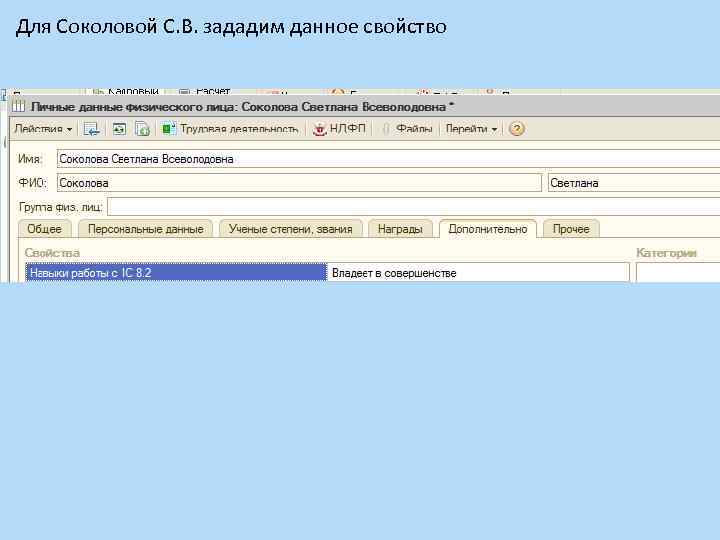The height and width of the screenshot is (540, 720).
Task: Switch to the Общее tab
Action: click(45, 229)
